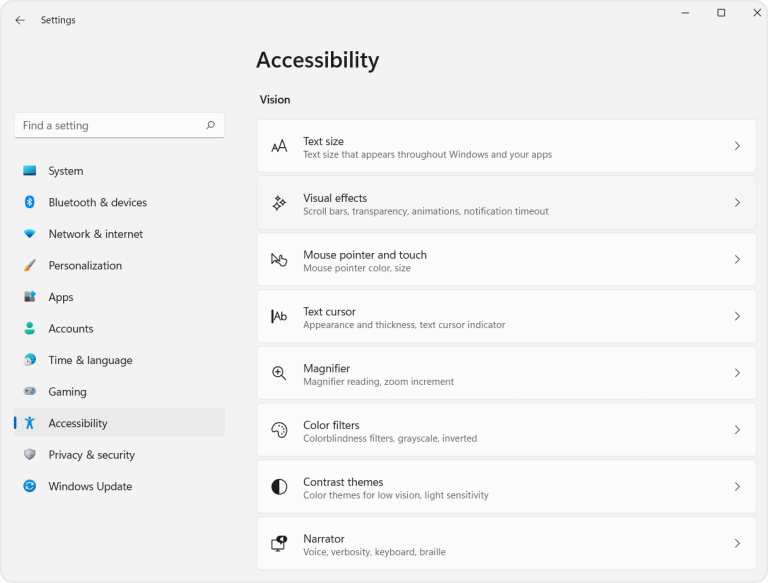This screenshot has height=583, width=768.
Task: Click the Privacy & security shield icon
Action: click(29, 454)
